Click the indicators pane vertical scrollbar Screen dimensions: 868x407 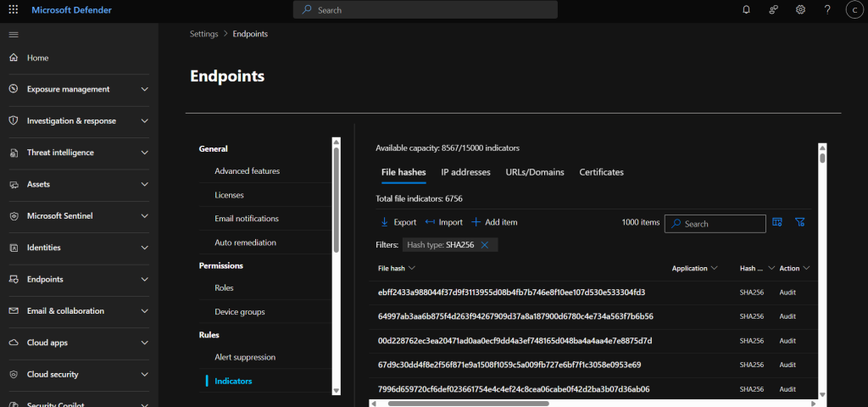pos(822,159)
